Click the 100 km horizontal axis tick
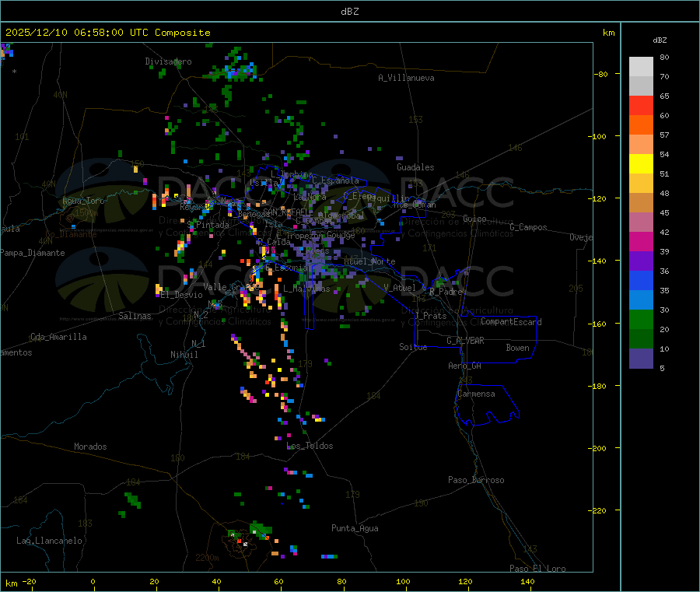The image size is (700, 592). point(403,581)
